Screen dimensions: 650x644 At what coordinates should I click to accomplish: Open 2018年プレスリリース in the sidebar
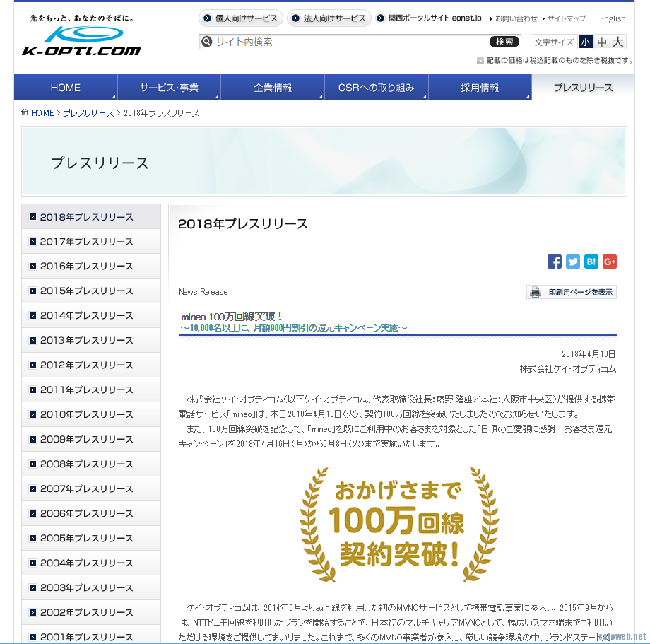[91, 217]
